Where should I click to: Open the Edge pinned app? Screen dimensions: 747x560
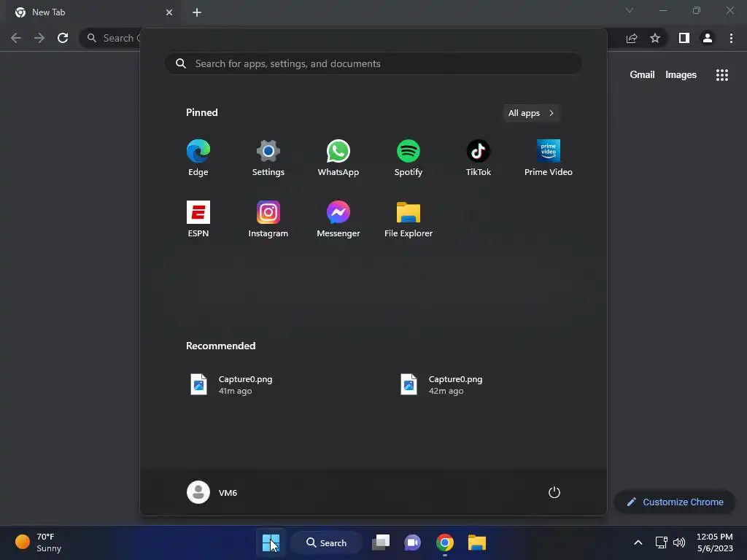point(198,157)
